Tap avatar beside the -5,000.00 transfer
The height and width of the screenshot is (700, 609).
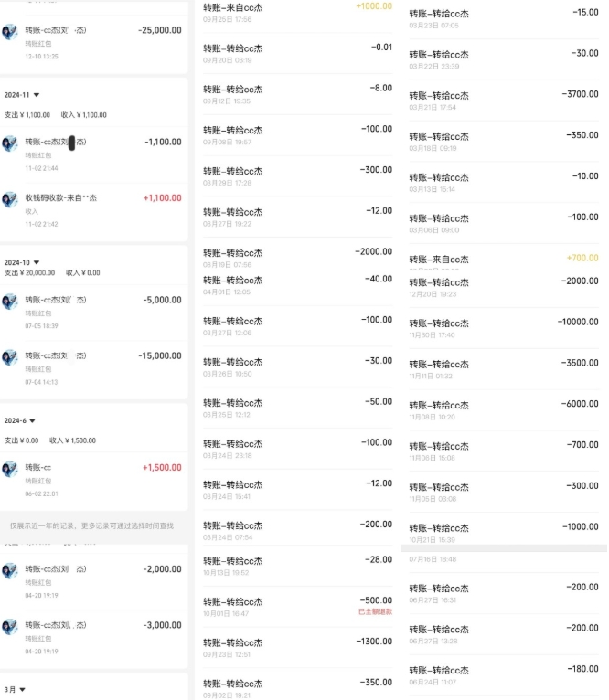(10, 302)
